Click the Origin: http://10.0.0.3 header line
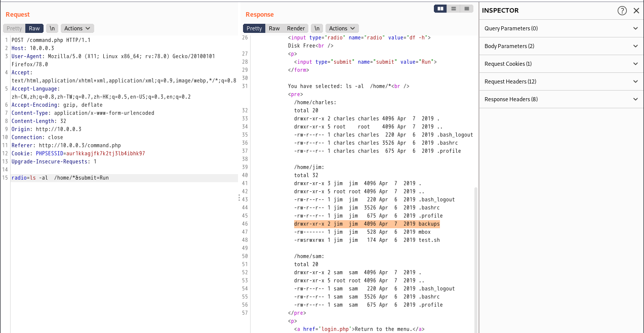This screenshot has height=333, width=644. coord(47,129)
